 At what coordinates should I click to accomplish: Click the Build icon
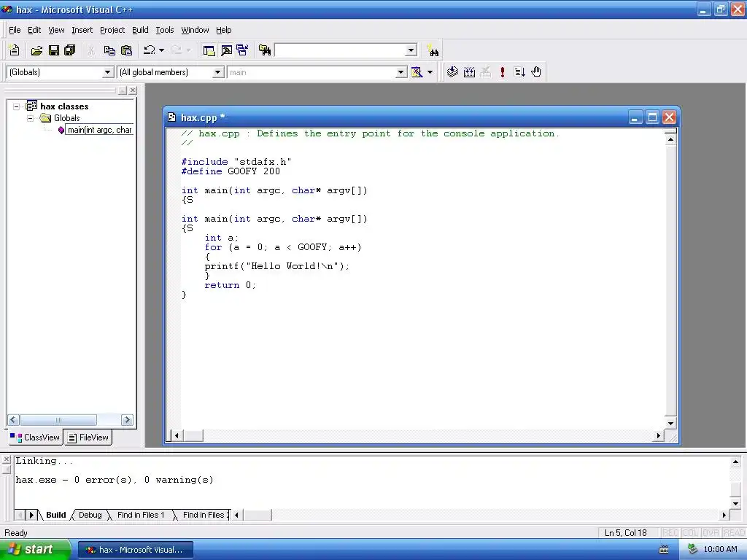(469, 72)
